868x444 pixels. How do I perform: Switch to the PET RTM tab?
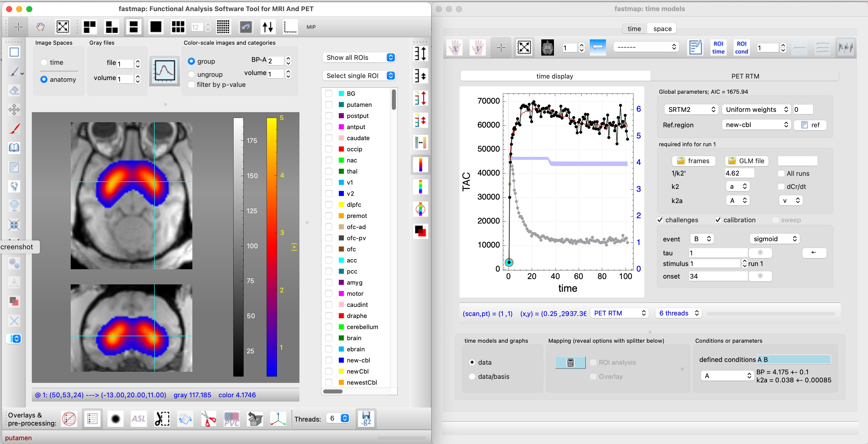745,76
